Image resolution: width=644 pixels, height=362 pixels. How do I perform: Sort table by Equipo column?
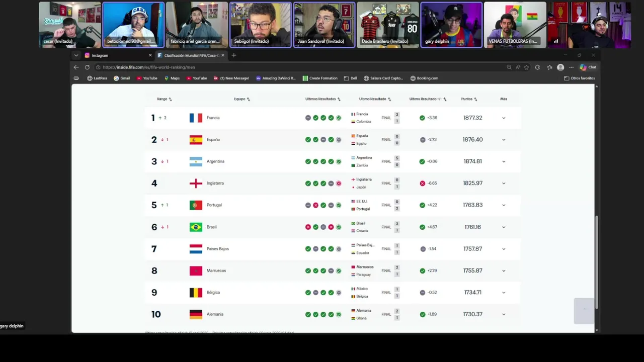[x=242, y=99]
